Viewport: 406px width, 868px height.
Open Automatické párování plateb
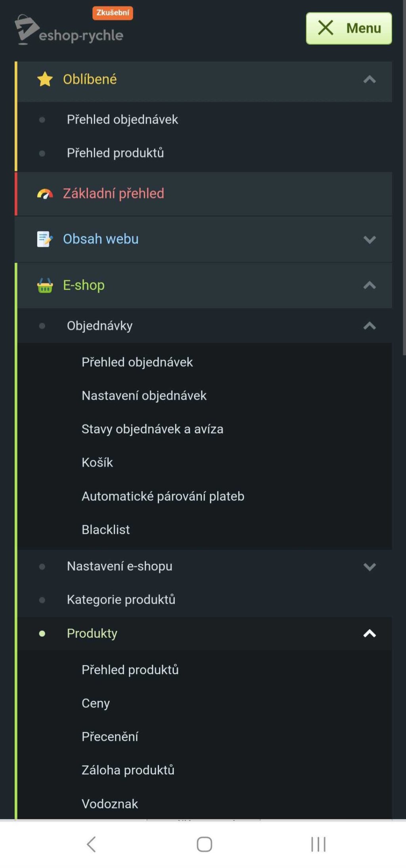point(163,496)
